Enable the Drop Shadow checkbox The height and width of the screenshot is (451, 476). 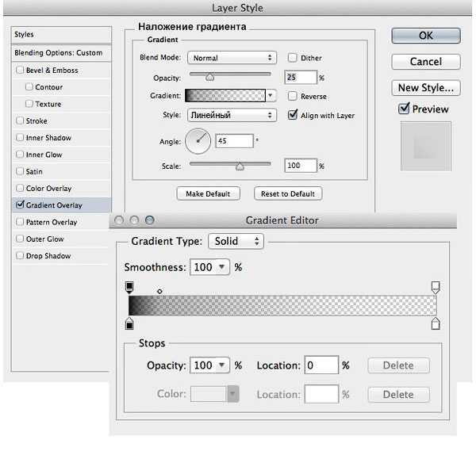pyautogui.click(x=20, y=255)
